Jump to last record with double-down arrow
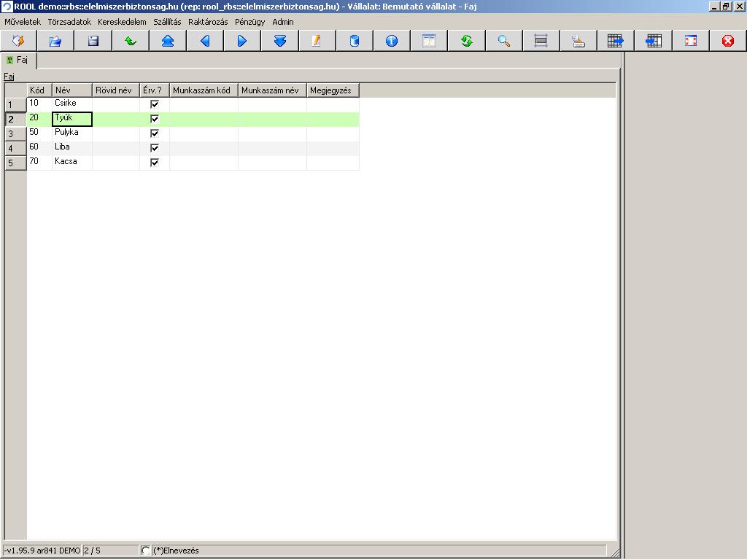This screenshot has height=560, width=747. [x=280, y=41]
